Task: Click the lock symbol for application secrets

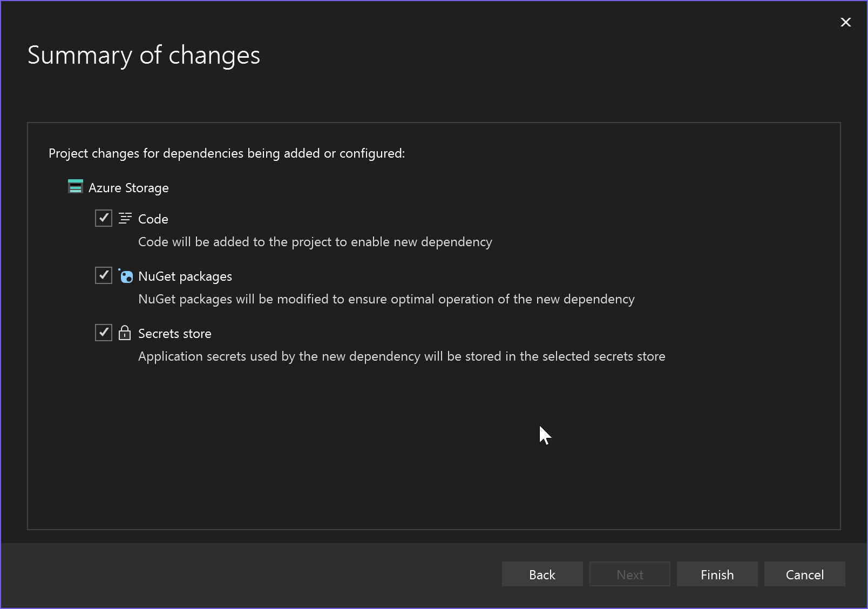Action: pyautogui.click(x=125, y=333)
